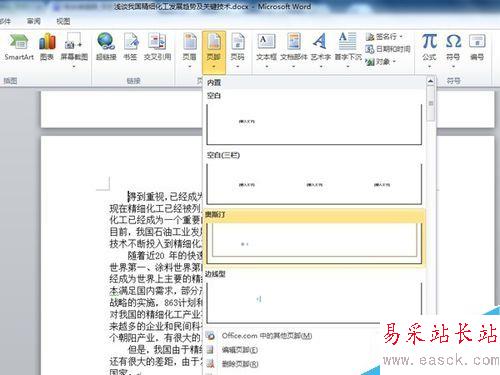Expand the symbol dropdown arrow

[x=453, y=67]
